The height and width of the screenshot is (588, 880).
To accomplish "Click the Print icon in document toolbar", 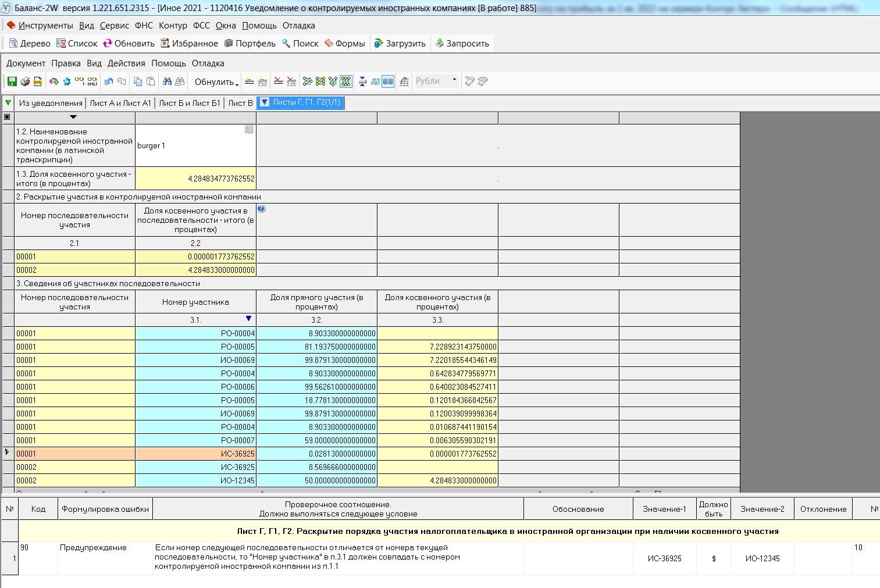I will pyautogui.click(x=25, y=81).
